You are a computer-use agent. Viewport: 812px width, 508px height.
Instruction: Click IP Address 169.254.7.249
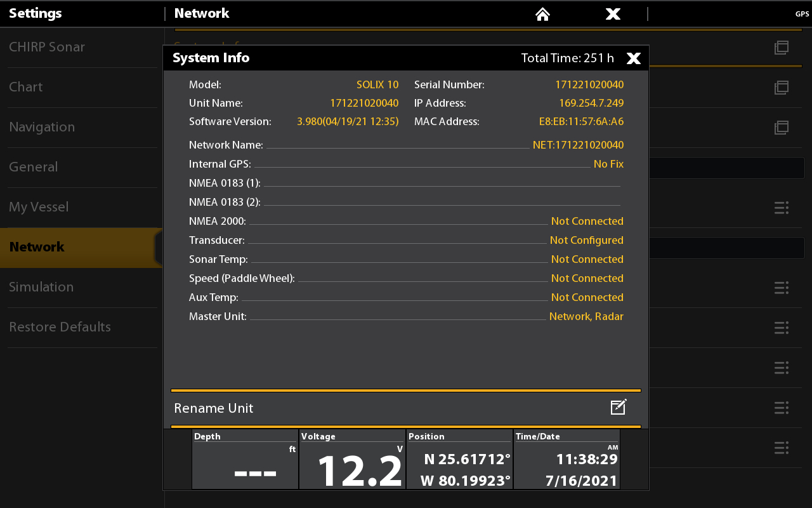click(591, 103)
